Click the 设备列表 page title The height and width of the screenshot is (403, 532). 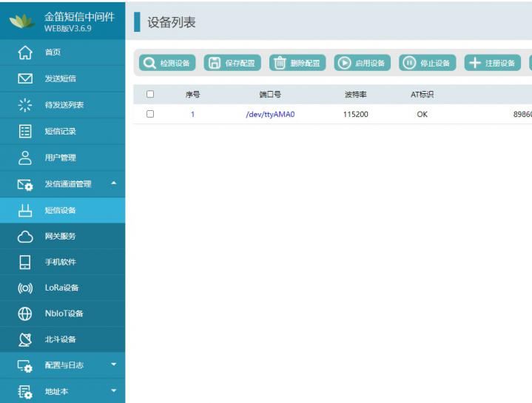[x=172, y=22]
